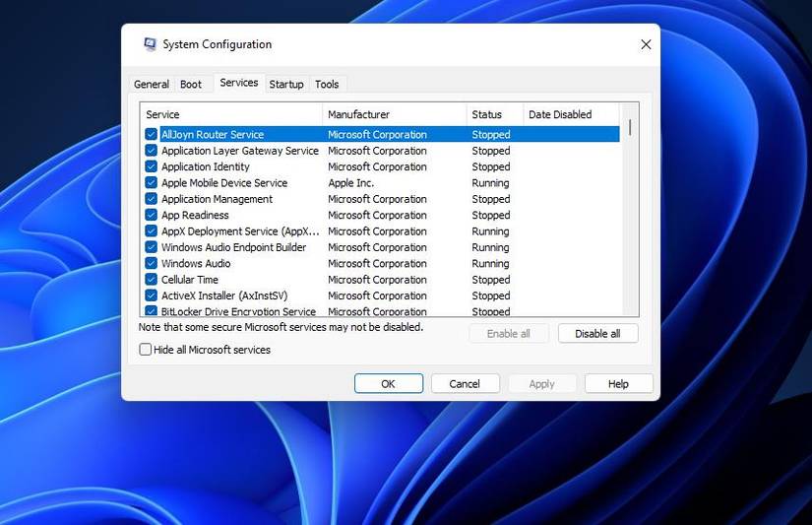Click the OK button
This screenshot has height=525, width=812.
[x=389, y=384]
